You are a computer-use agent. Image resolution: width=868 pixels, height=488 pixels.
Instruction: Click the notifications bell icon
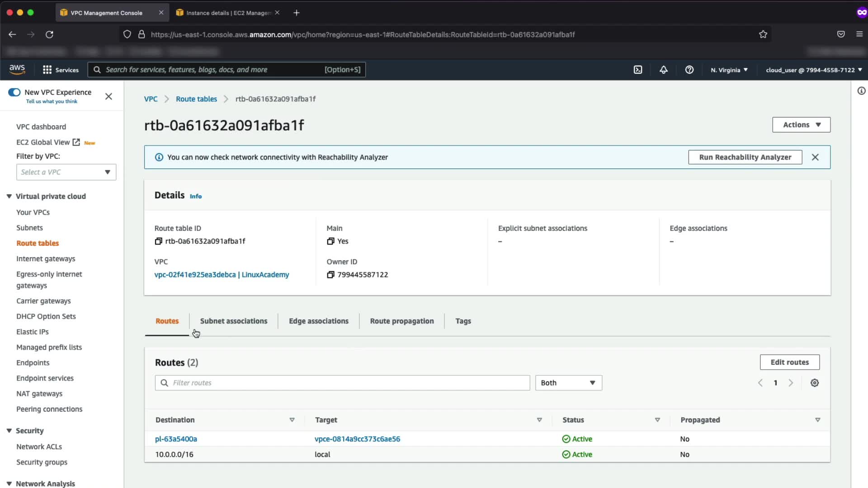click(x=663, y=70)
